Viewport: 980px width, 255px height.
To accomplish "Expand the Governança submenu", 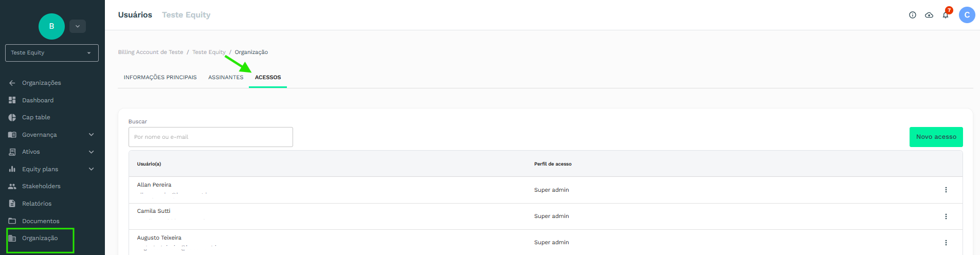I will [91, 135].
